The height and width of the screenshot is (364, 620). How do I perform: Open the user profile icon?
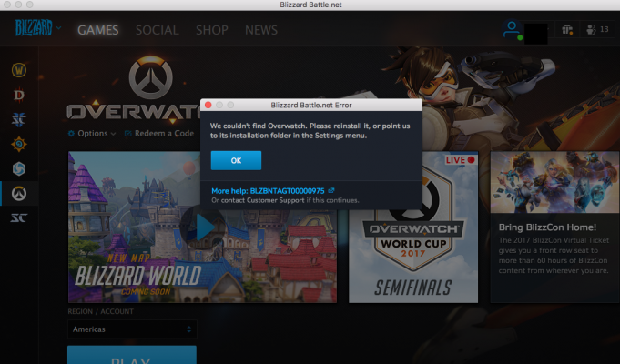pyautogui.click(x=512, y=29)
